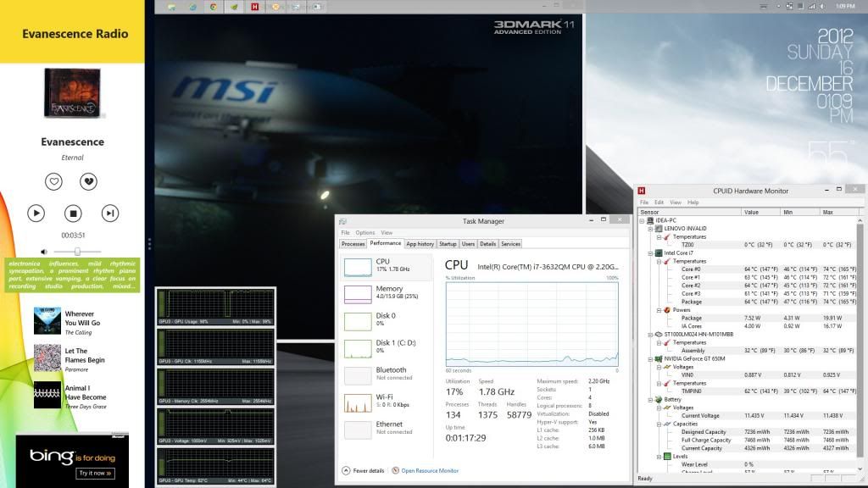Click the Sensor column header
The height and width of the screenshot is (488, 868).
(x=689, y=213)
